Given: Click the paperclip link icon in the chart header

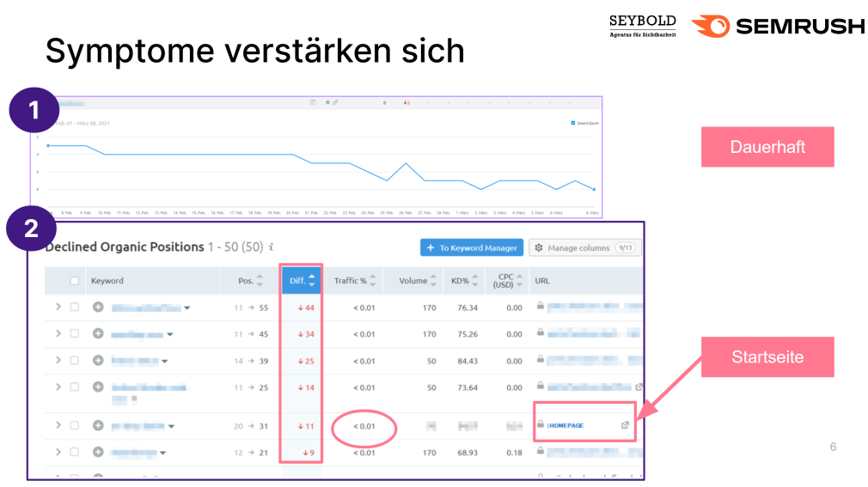Looking at the screenshot, I should pos(335,102).
